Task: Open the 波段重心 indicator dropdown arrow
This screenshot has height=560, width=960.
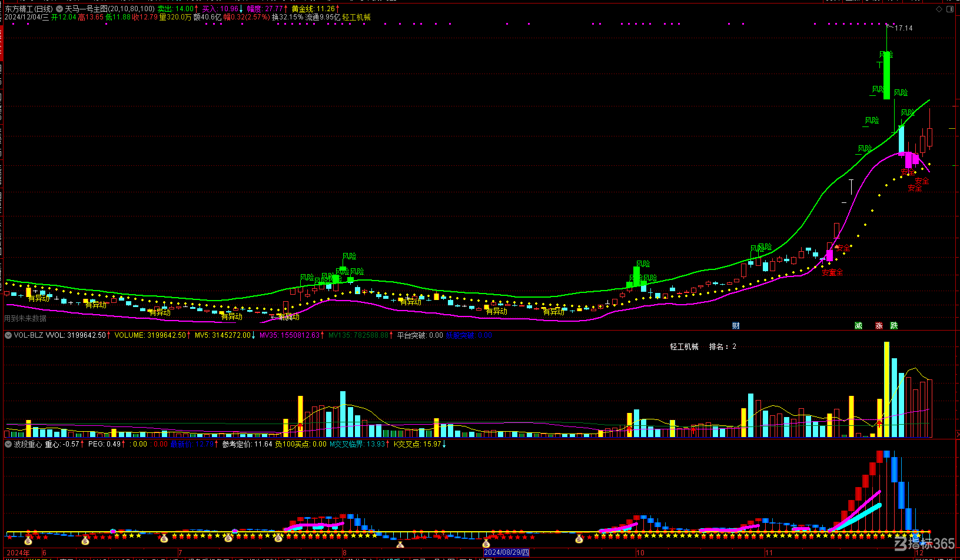Action: 8,444
